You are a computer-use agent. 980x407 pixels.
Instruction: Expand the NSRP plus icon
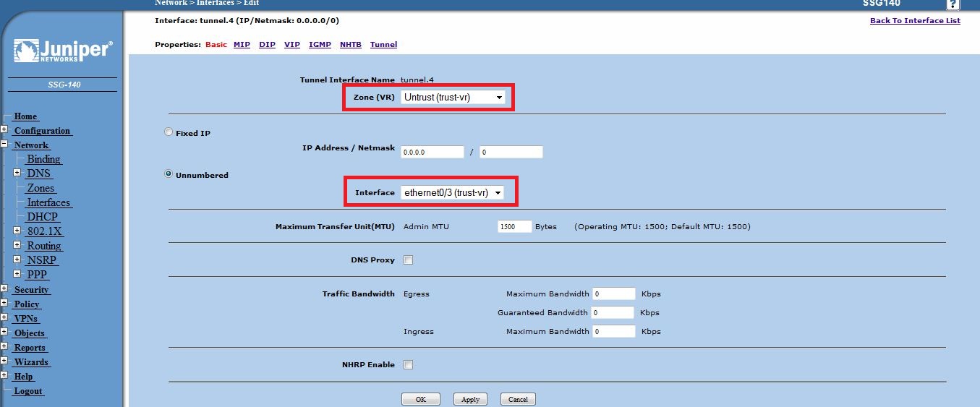tap(17, 260)
